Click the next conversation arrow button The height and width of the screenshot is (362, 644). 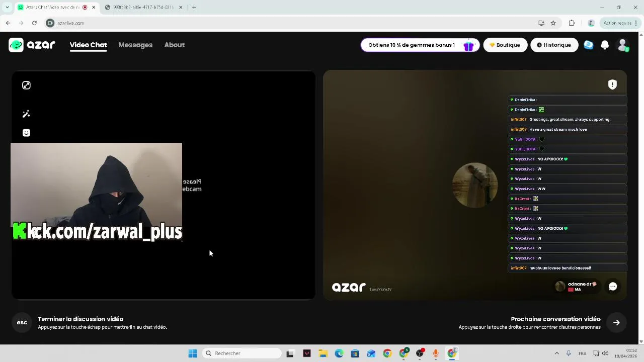(616, 323)
